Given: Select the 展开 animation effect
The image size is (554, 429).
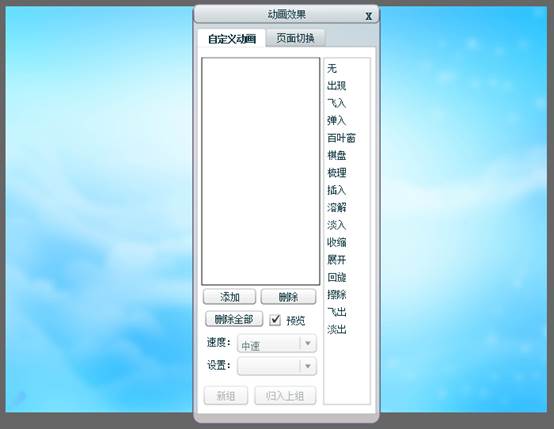Looking at the screenshot, I should 336,260.
